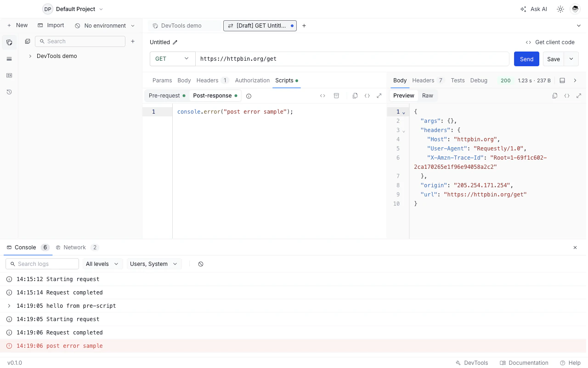This screenshot has width=588, height=368.
Task: Expand the script editor to fullscreen
Action: (379, 96)
